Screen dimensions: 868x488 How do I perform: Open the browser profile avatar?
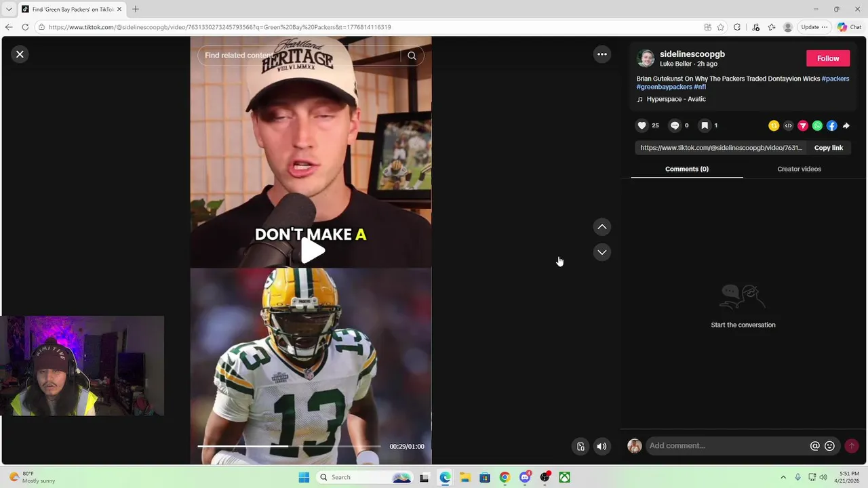[x=787, y=27]
